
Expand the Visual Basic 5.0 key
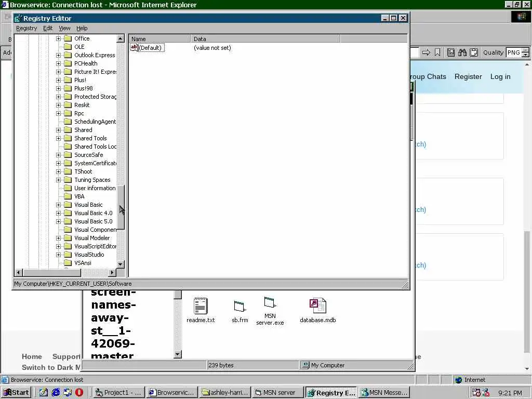[58, 221]
